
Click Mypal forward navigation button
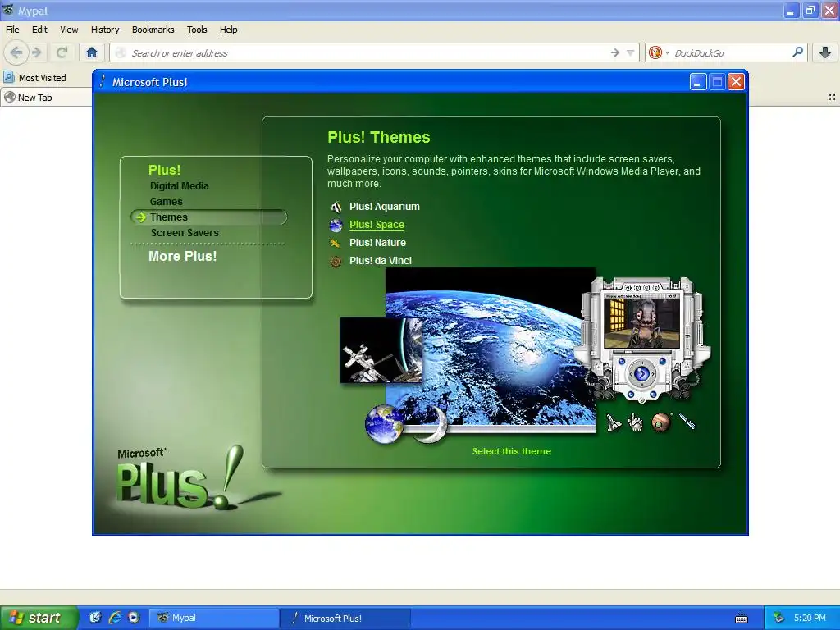tap(37, 52)
